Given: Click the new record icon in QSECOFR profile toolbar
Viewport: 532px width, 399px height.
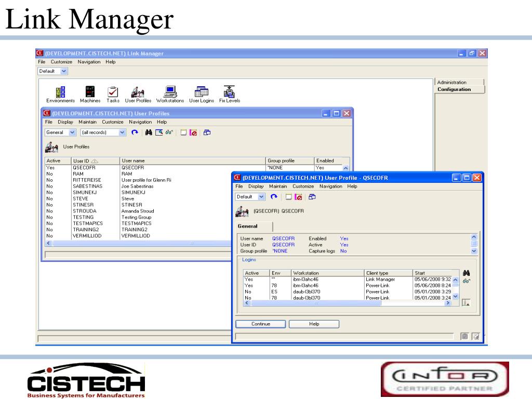Looking at the screenshot, I should pyautogui.click(x=288, y=197).
